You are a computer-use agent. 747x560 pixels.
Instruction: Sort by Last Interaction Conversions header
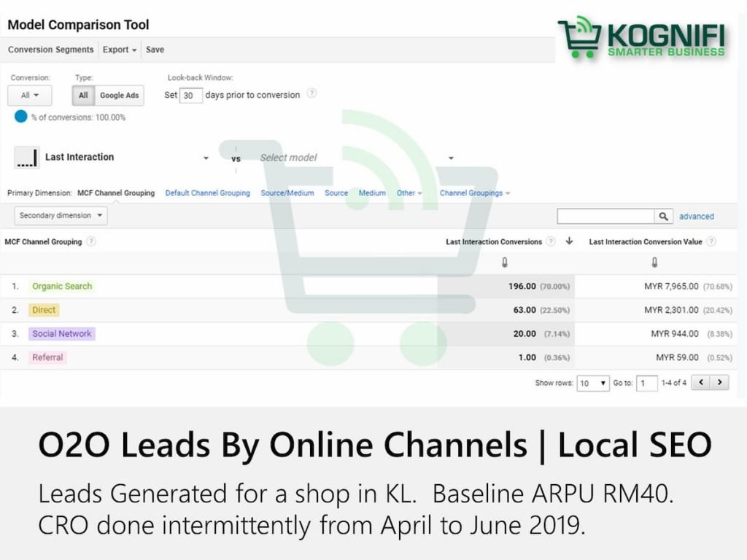tap(494, 242)
